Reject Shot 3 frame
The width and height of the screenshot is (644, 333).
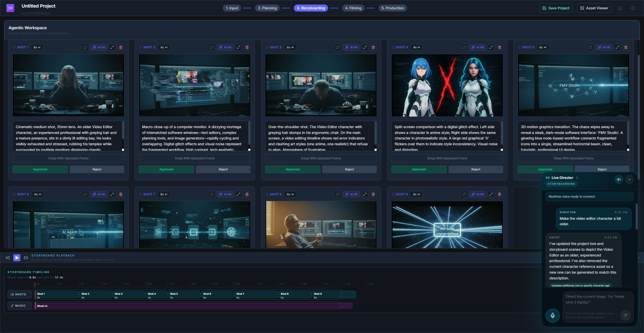coord(349,169)
